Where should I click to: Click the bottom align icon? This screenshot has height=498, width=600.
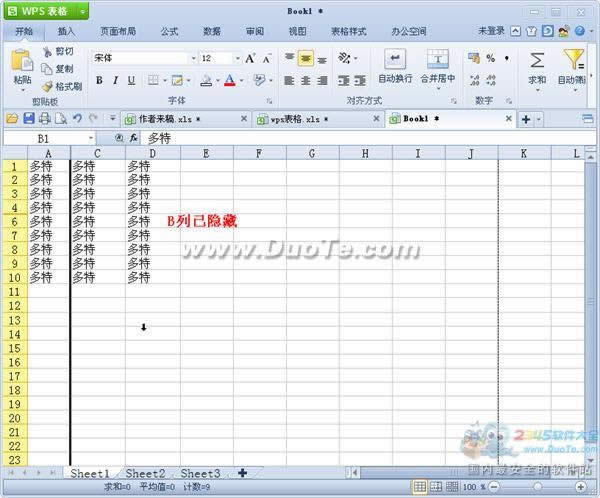(322, 59)
